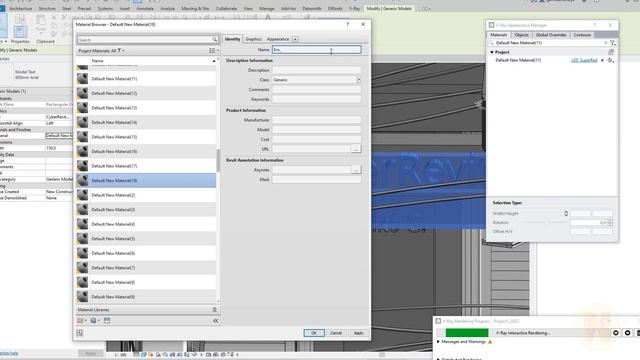Click the material list vertical scrollbar
Screen dimensions: 640x360
coord(218,160)
